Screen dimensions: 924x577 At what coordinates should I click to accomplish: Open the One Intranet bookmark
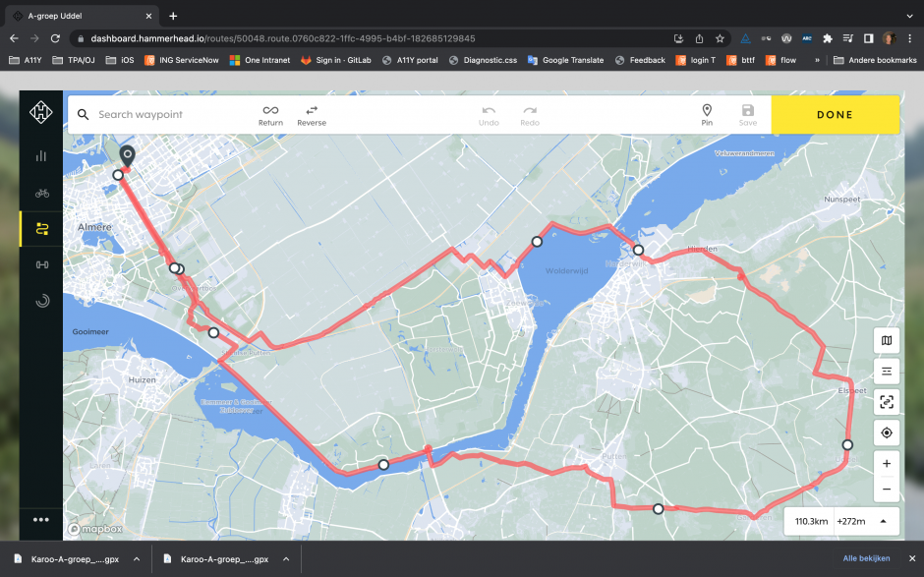click(260, 60)
